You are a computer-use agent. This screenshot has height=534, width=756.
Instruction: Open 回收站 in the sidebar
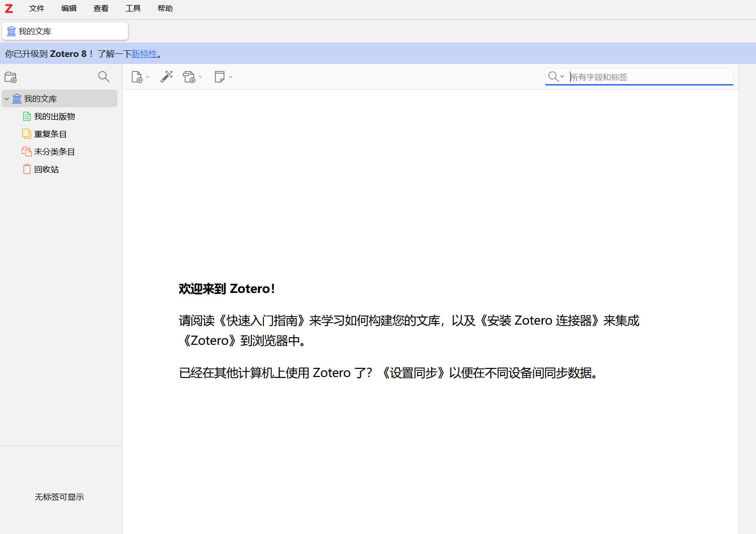click(46, 169)
